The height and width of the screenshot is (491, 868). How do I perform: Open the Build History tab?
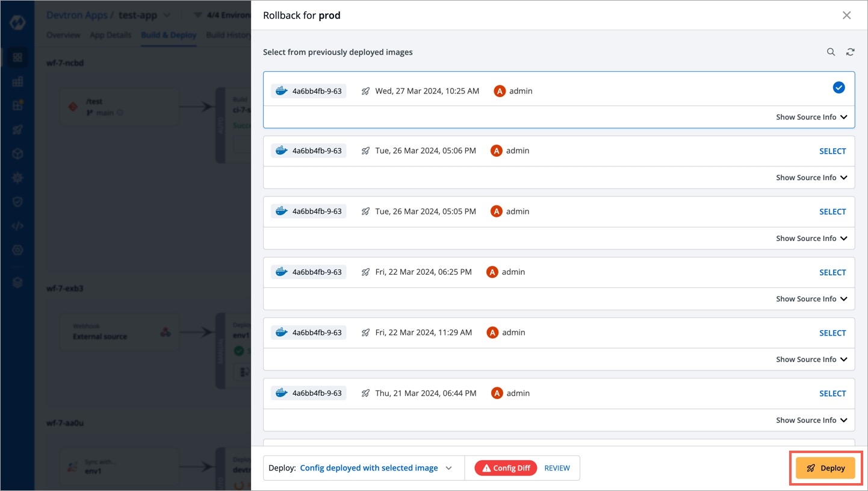click(x=229, y=35)
